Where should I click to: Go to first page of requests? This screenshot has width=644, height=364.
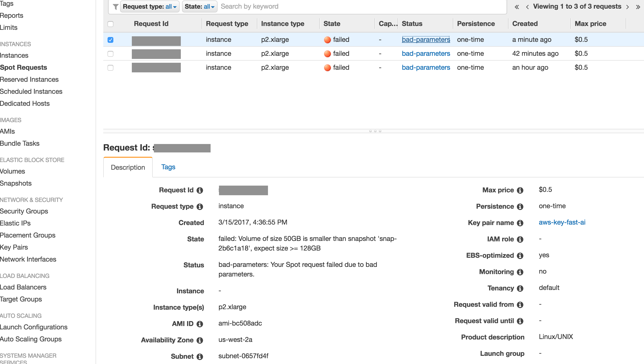click(x=516, y=7)
